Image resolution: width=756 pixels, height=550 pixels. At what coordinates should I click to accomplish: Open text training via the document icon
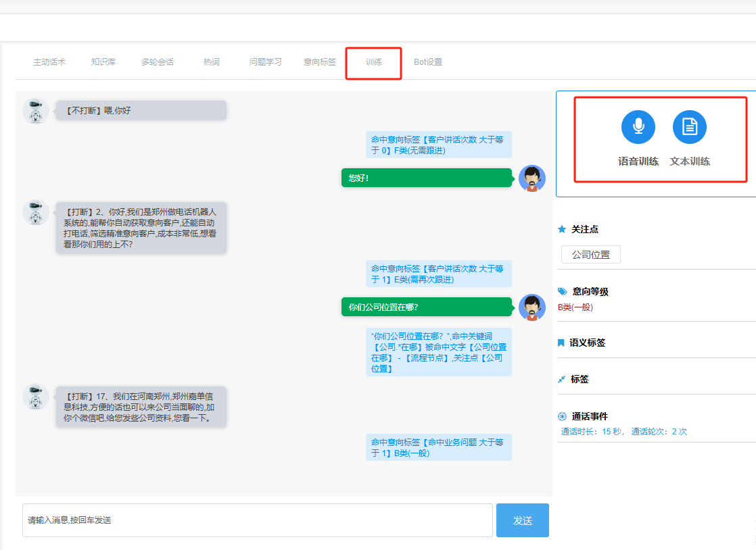689,127
